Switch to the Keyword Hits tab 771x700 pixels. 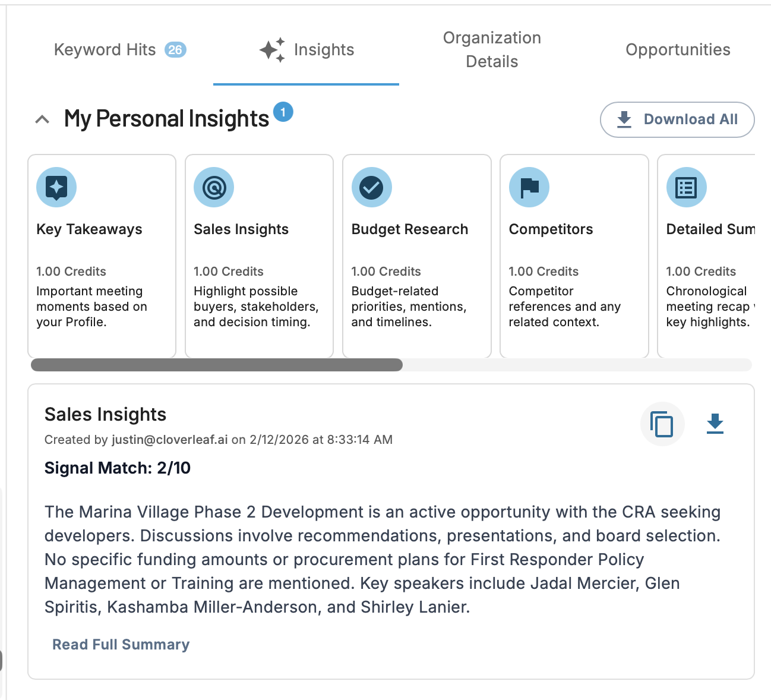105,50
